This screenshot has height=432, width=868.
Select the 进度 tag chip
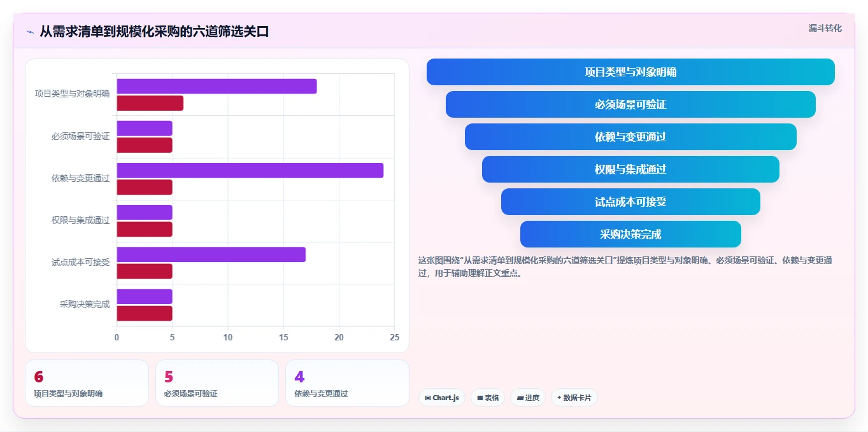(528, 398)
